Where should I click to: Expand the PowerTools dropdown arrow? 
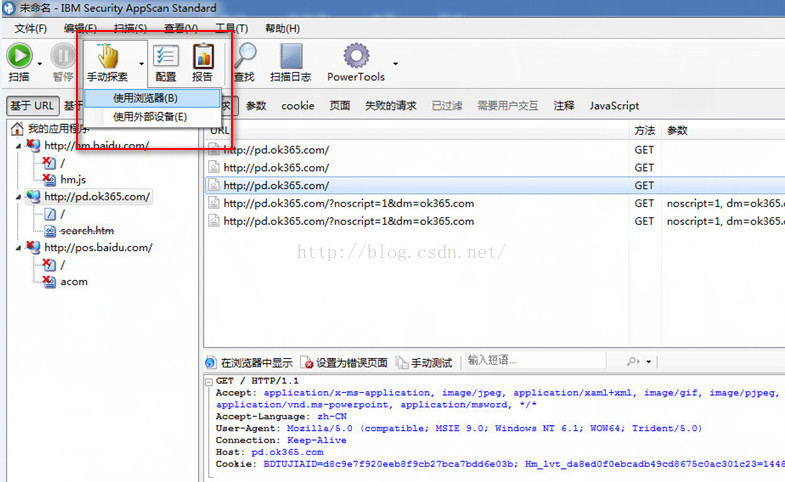(x=396, y=64)
